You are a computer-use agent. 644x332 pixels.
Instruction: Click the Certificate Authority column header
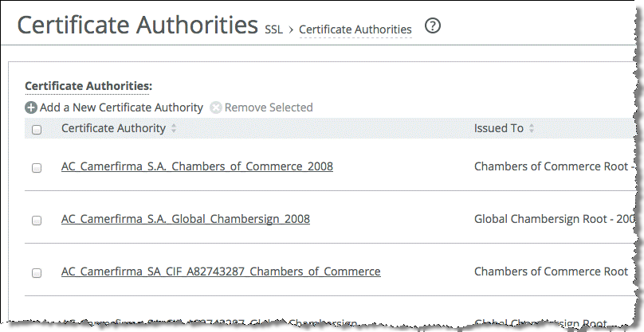[113, 128]
